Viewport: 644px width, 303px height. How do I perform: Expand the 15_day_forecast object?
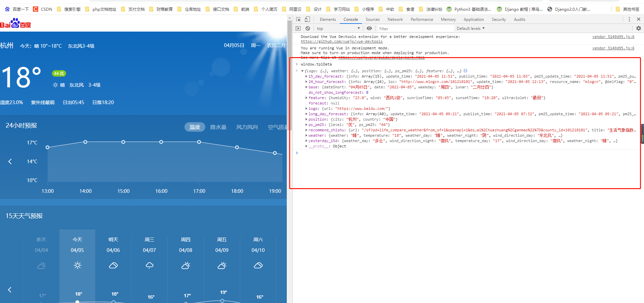point(306,76)
